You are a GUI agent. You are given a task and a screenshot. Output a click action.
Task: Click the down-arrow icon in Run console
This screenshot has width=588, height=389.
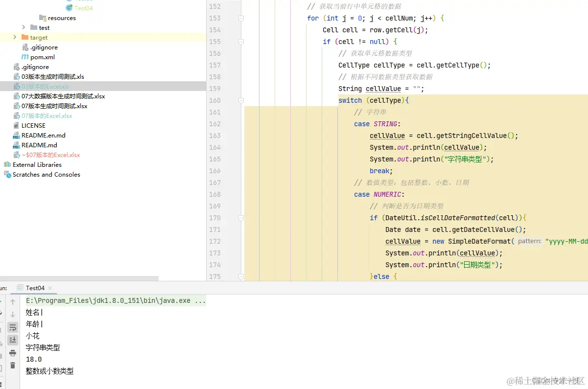[13, 314]
